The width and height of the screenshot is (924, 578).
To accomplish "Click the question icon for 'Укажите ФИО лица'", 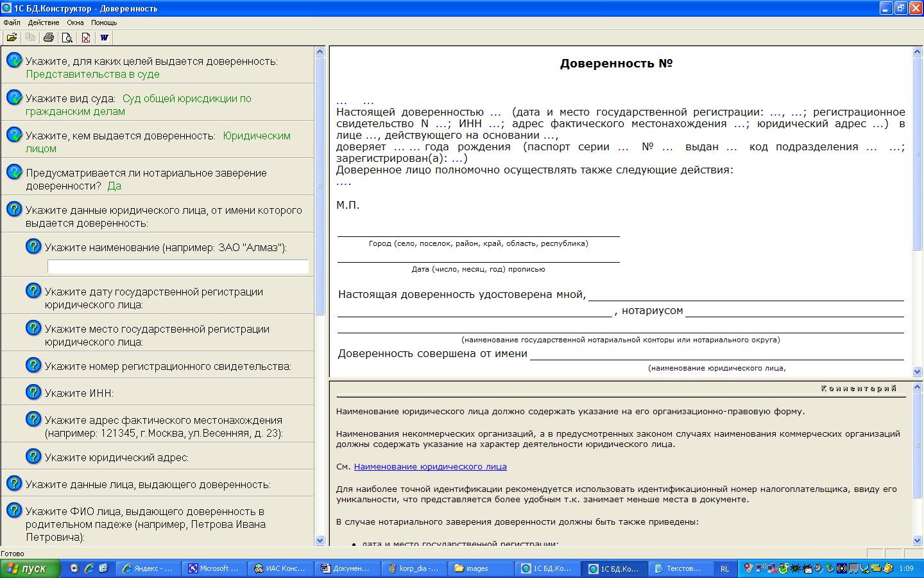I will coord(14,511).
